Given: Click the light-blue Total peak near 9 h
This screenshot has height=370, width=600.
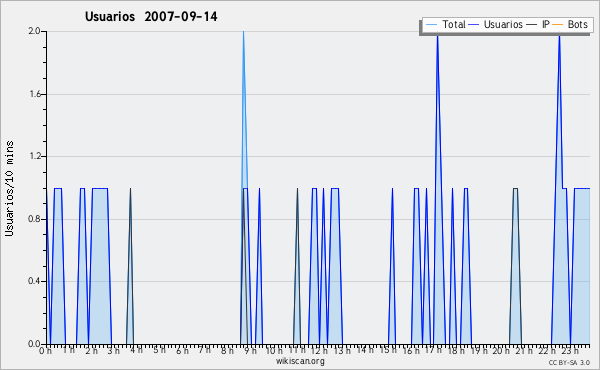Looking at the screenshot, I should [243, 32].
